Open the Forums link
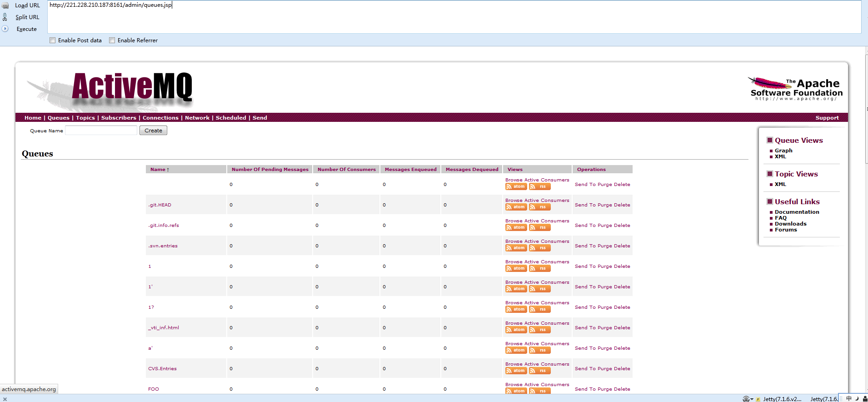The image size is (868, 402). (x=786, y=230)
